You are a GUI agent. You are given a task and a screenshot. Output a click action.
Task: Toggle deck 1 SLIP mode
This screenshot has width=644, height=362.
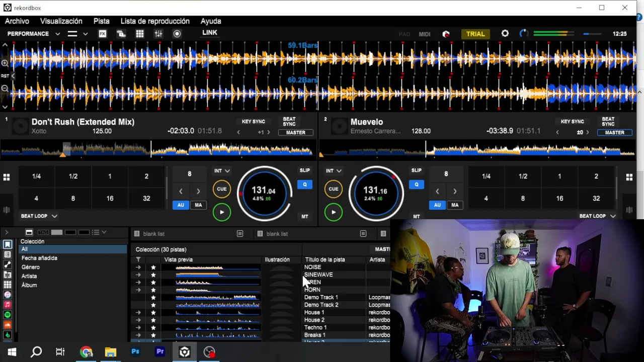(305, 170)
